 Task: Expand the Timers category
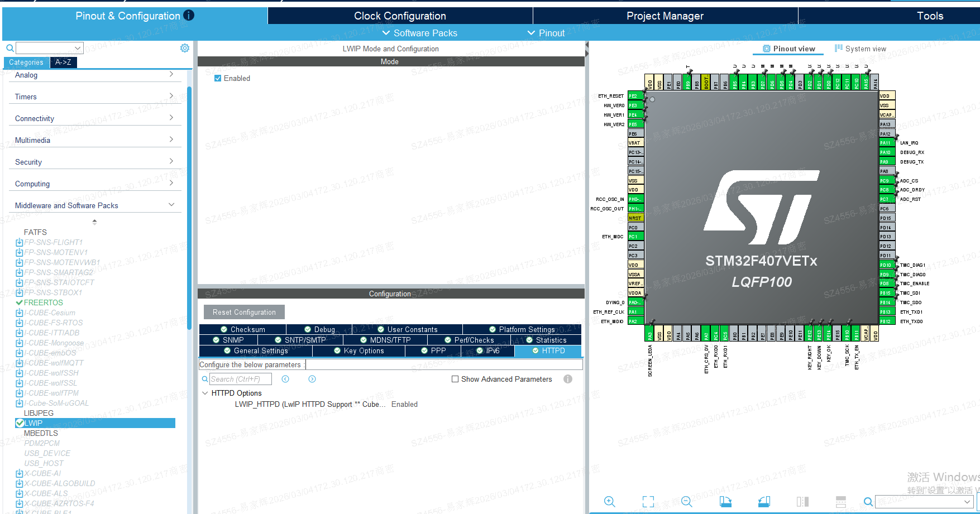coord(171,96)
